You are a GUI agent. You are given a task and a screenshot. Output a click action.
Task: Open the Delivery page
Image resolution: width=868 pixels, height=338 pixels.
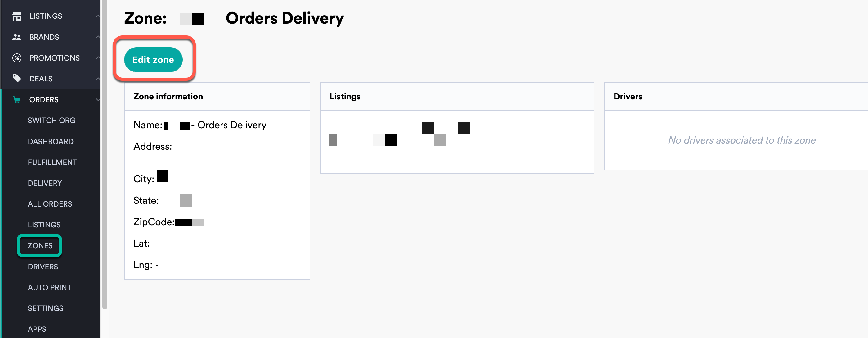(x=45, y=183)
